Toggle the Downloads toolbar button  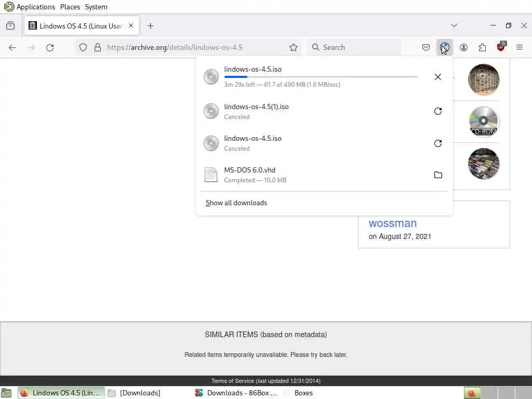pyautogui.click(x=445, y=47)
